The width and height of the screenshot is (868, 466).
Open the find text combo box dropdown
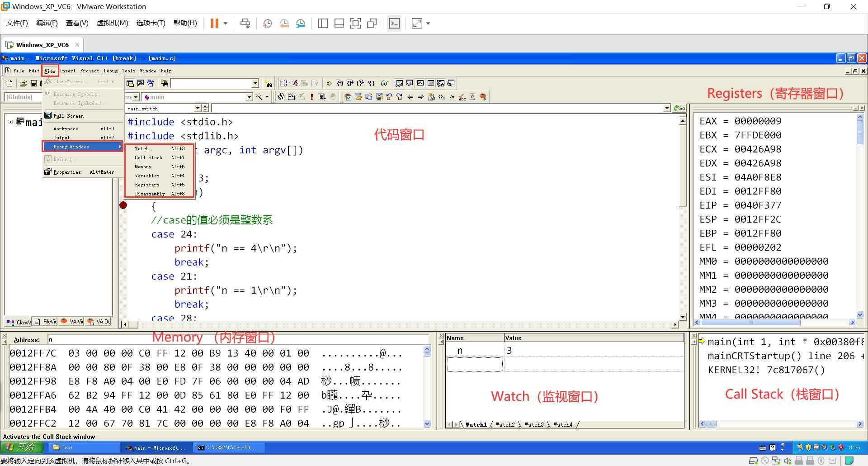coord(255,83)
